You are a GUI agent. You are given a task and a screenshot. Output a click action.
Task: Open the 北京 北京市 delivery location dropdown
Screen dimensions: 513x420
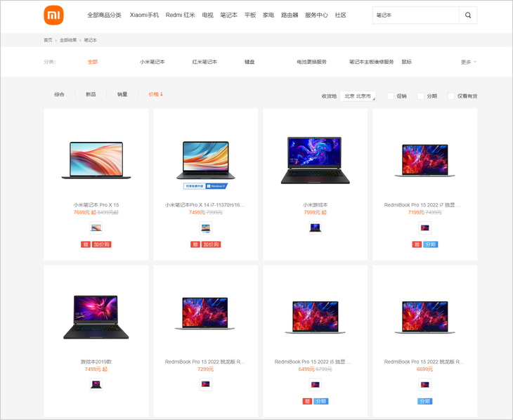pos(358,96)
